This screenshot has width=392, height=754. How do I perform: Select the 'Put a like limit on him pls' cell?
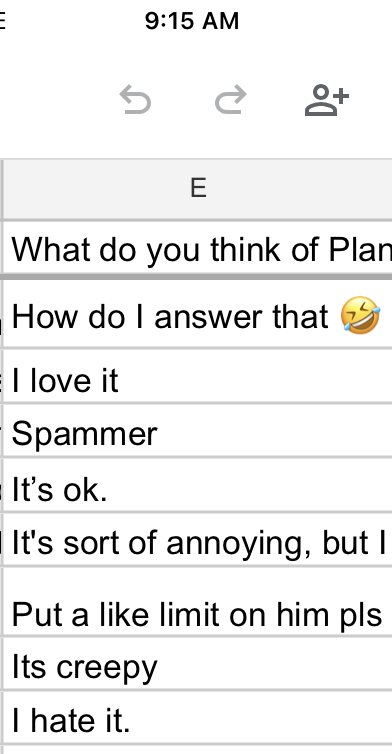coord(198,602)
